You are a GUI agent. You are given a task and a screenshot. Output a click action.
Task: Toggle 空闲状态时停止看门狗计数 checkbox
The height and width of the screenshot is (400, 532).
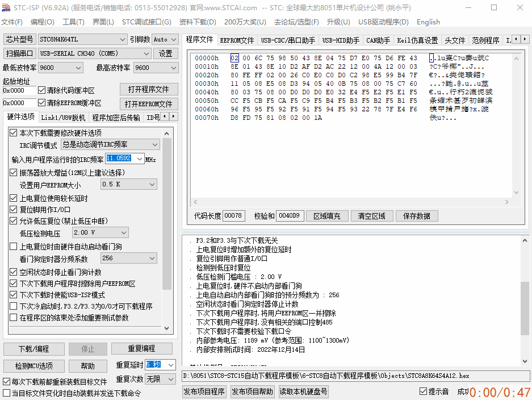(13, 272)
